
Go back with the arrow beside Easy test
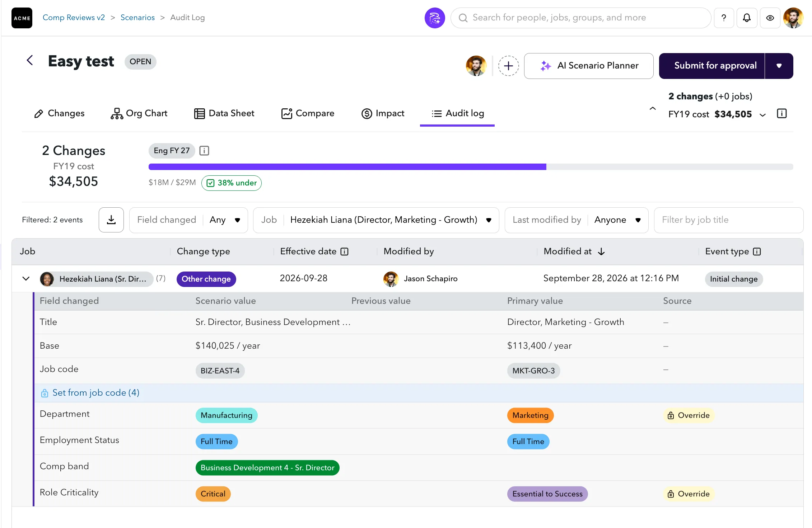click(30, 61)
